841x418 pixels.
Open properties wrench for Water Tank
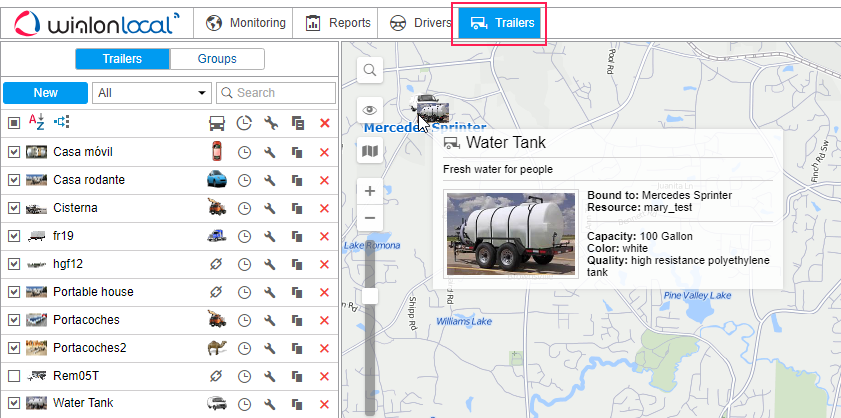click(x=270, y=404)
